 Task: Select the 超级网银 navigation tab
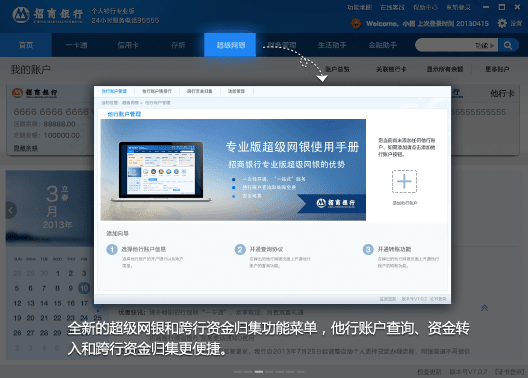coord(230,45)
